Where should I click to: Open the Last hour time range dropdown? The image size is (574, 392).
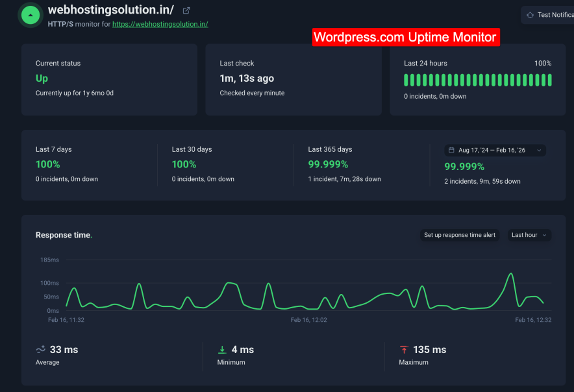529,236
